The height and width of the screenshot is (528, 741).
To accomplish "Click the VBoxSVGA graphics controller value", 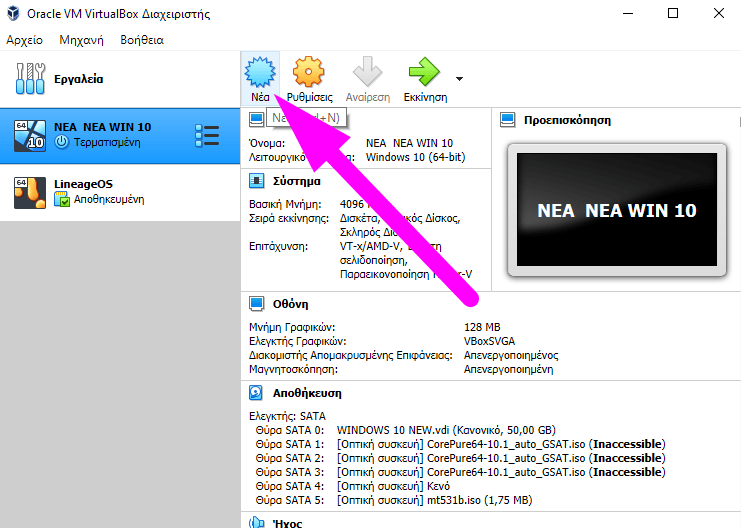I will (x=489, y=341).
